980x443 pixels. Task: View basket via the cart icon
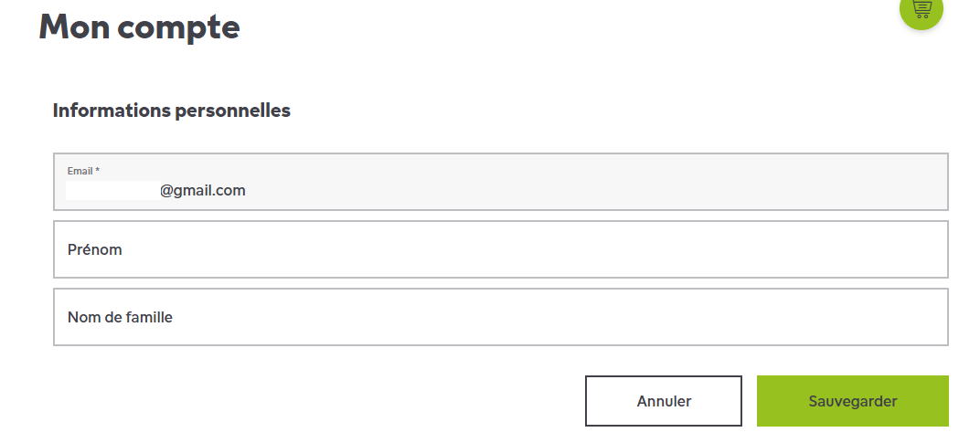click(x=921, y=9)
